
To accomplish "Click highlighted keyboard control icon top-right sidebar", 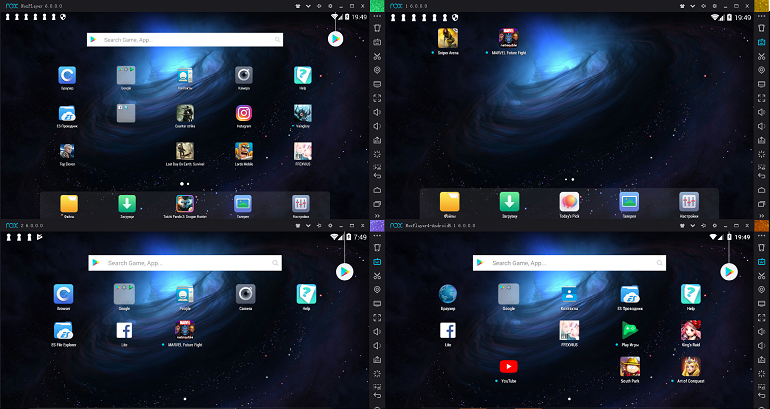I will pos(761,42).
